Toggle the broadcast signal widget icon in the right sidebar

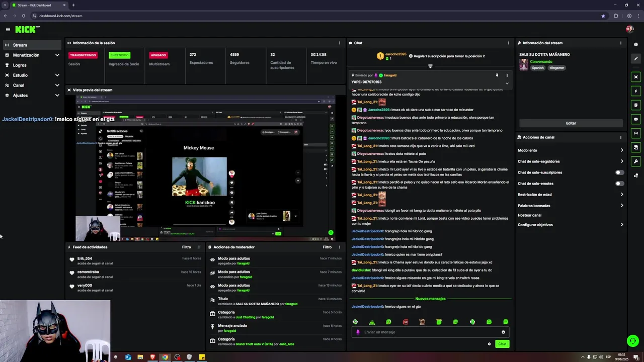point(636,133)
